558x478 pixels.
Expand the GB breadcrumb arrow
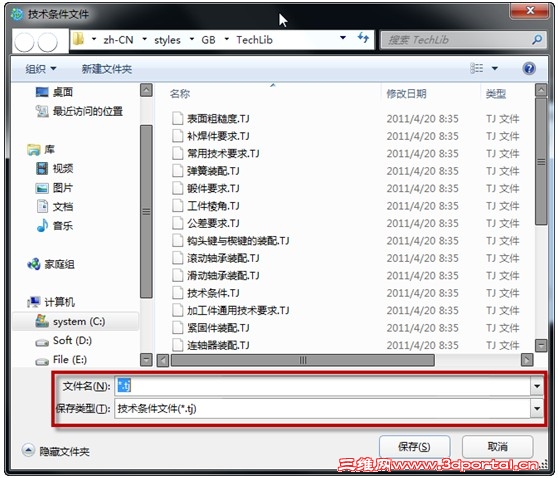(192, 39)
